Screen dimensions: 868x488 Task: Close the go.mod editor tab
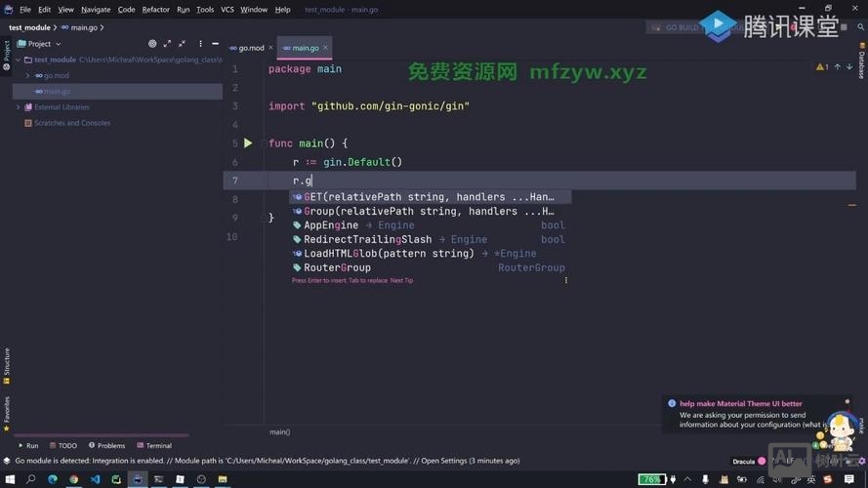point(270,48)
